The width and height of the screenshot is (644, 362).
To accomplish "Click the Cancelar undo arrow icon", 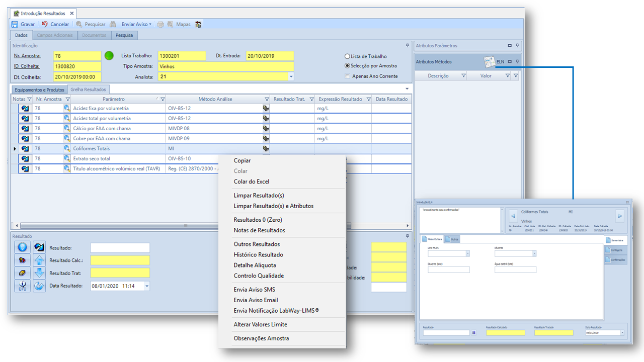I will point(45,24).
